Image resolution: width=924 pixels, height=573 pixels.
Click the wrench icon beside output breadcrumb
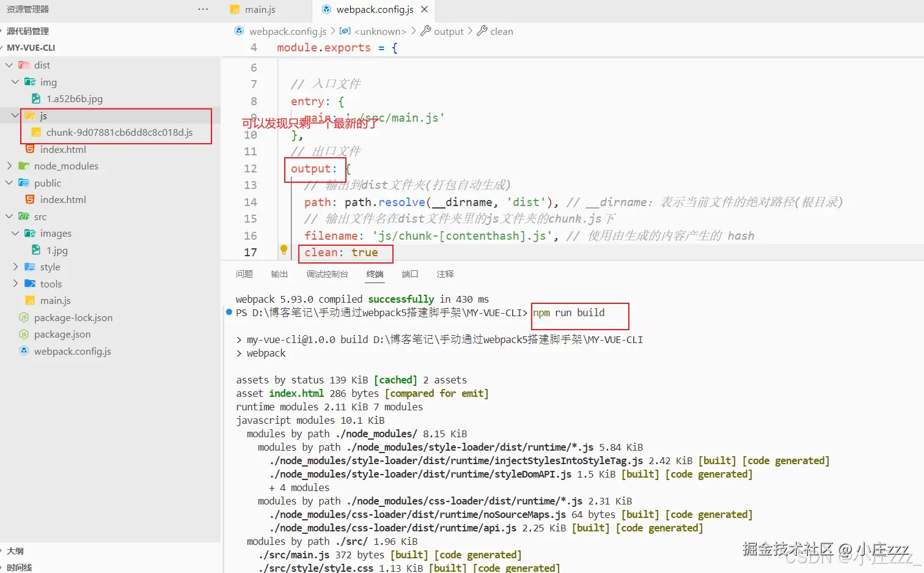[x=426, y=31]
